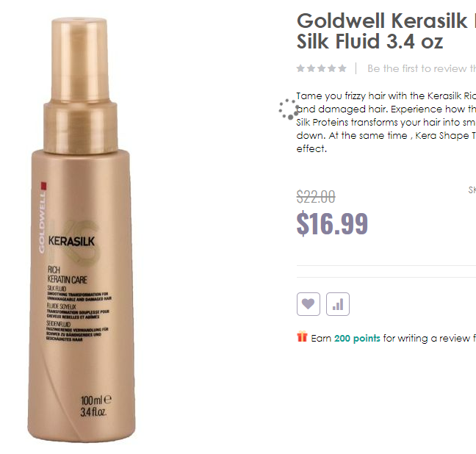
Task: Click the loading spinner beside the description
Action: click(289, 109)
